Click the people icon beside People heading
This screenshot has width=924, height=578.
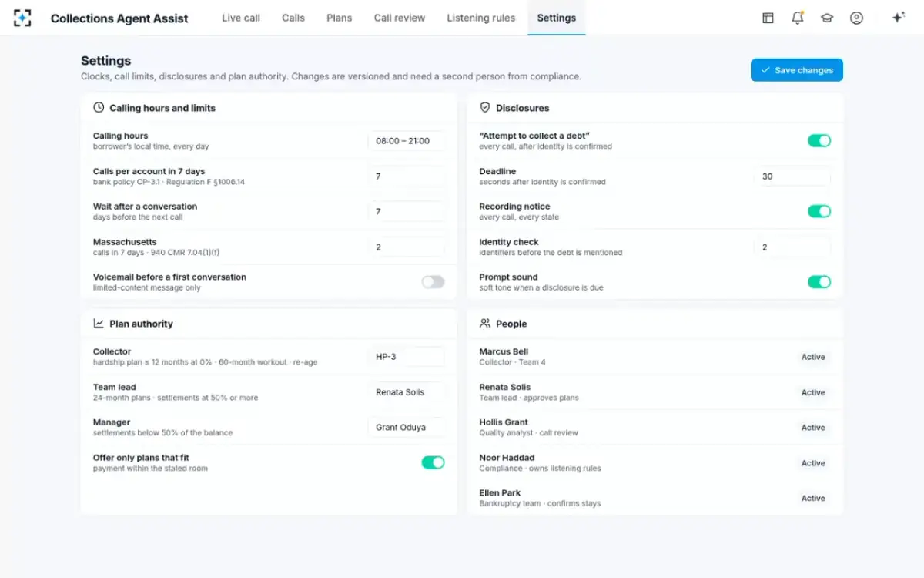[485, 324]
